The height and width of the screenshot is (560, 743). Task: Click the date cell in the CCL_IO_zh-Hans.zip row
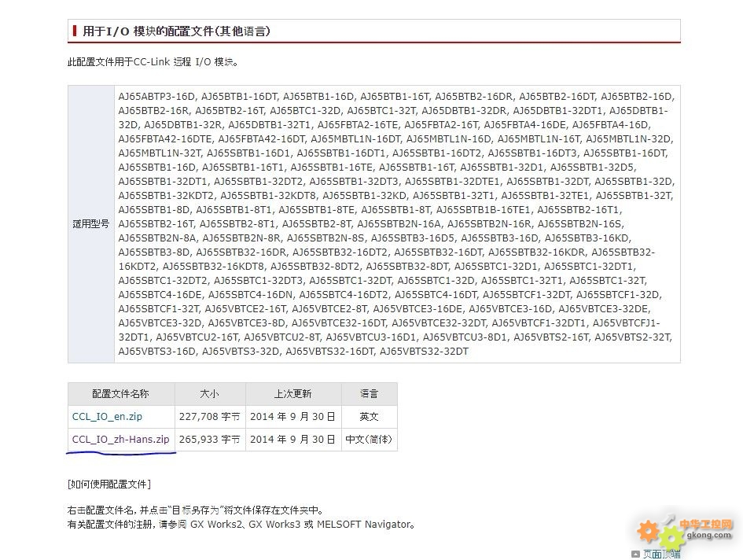coord(292,440)
